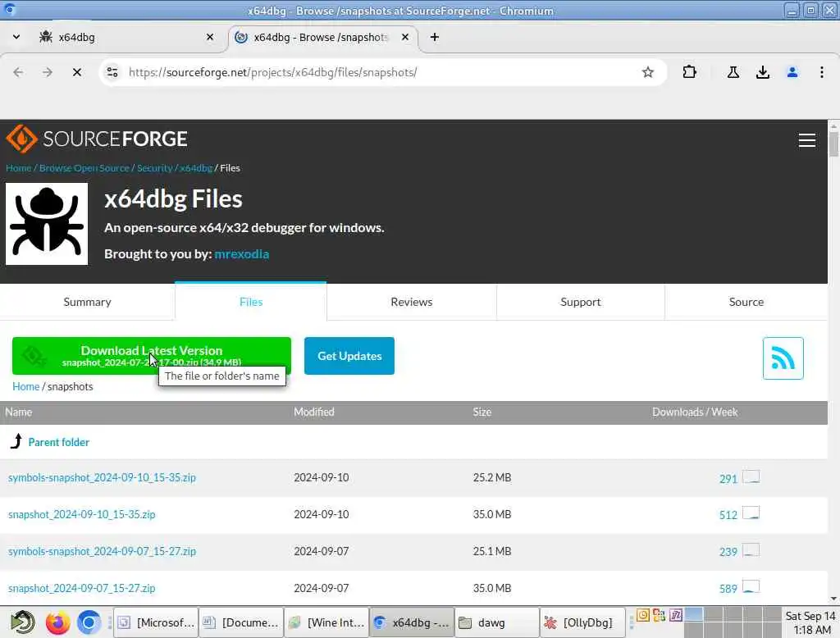The height and width of the screenshot is (638, 840).
Task: Open Firefox from the taskbar
Action: coord(58,622)
